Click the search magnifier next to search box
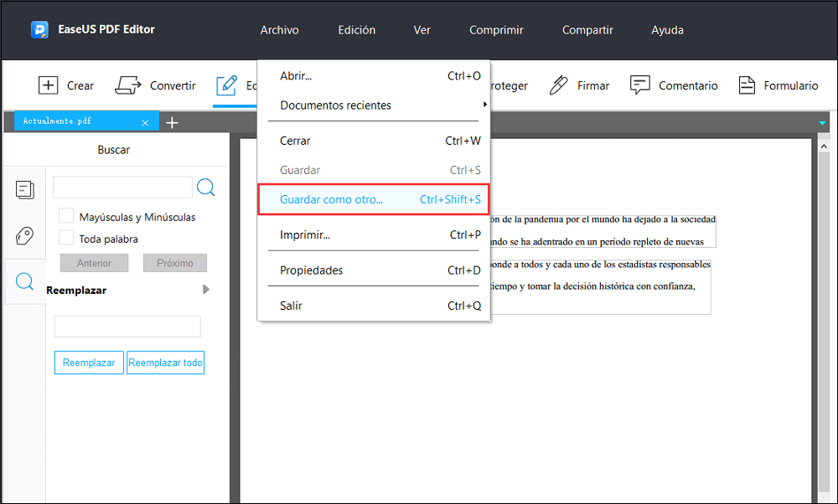Viewport: 838px width, 504px height. [206, 188]
